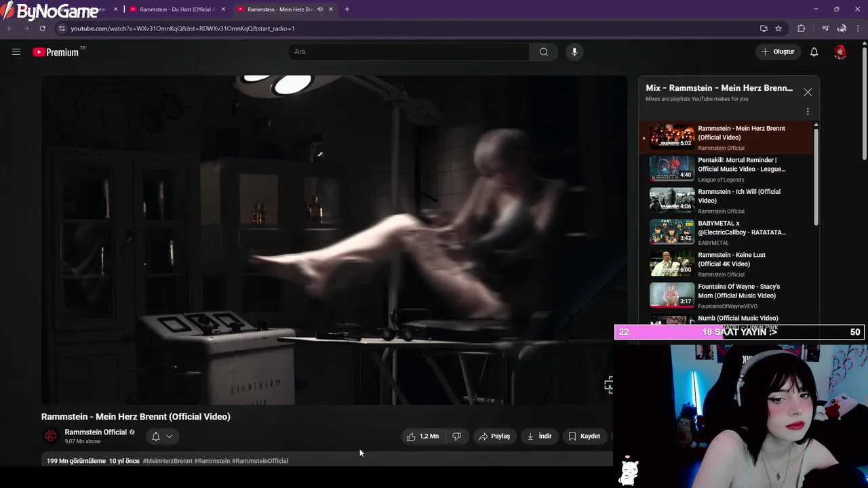
Task: Play Fountains Of Wayne - Stacy's Mom
Action: tap(727, 296)
